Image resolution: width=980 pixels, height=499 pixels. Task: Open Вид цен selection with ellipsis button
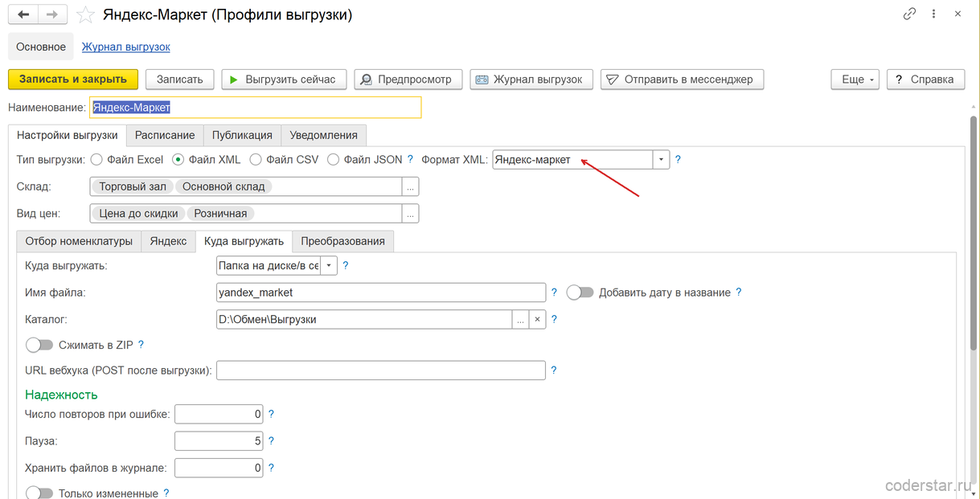[x=410, y=214]
